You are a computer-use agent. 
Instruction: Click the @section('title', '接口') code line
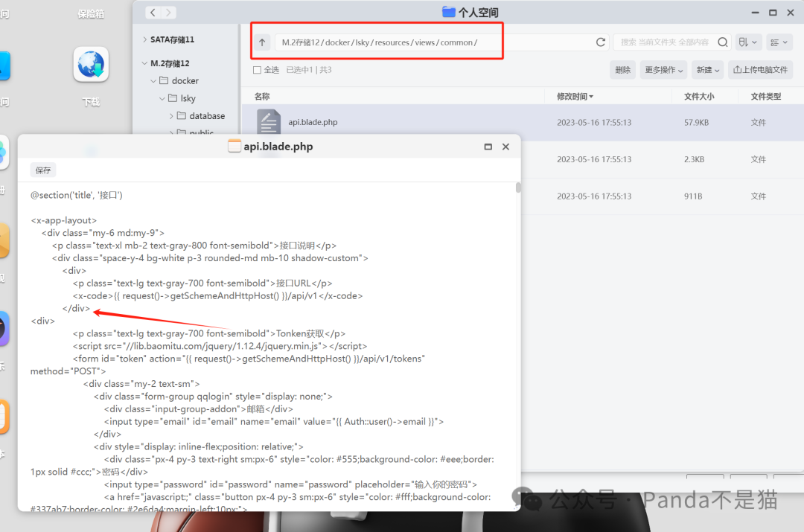tap(77, 195)
